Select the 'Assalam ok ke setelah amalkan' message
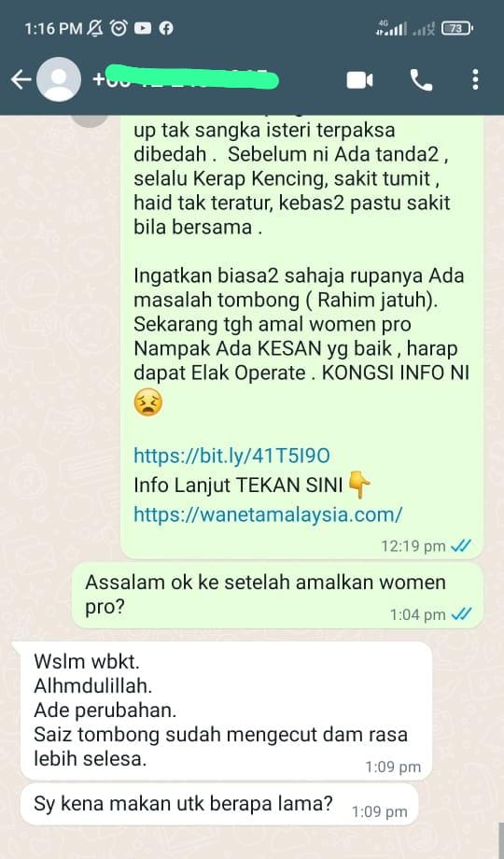Screen dimensions: 504x859 pos(277,595)
